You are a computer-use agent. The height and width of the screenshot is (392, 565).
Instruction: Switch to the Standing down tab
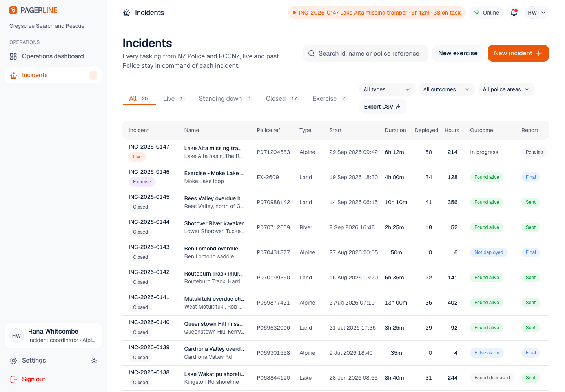tap(225, 99)
